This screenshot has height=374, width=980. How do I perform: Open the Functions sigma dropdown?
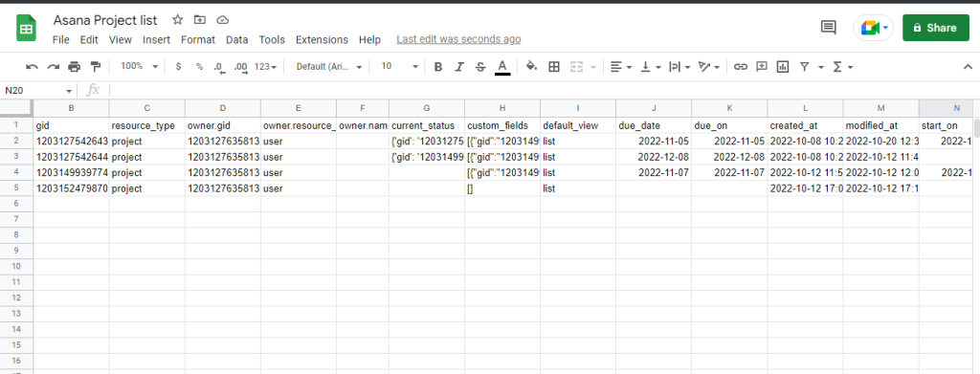842,66
